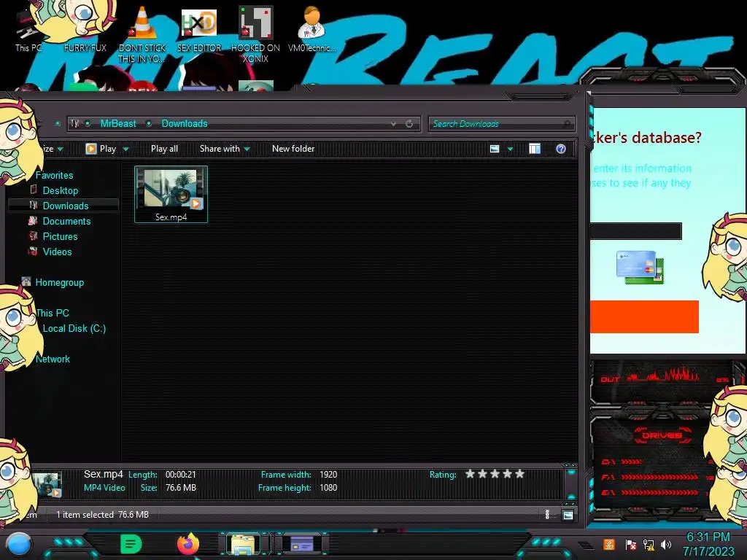Open the view options dropdown arrow

[510, 149]
